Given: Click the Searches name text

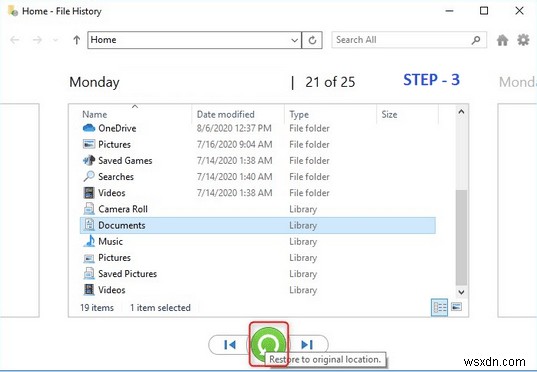Looking at the screenshot, I should 116,176.
